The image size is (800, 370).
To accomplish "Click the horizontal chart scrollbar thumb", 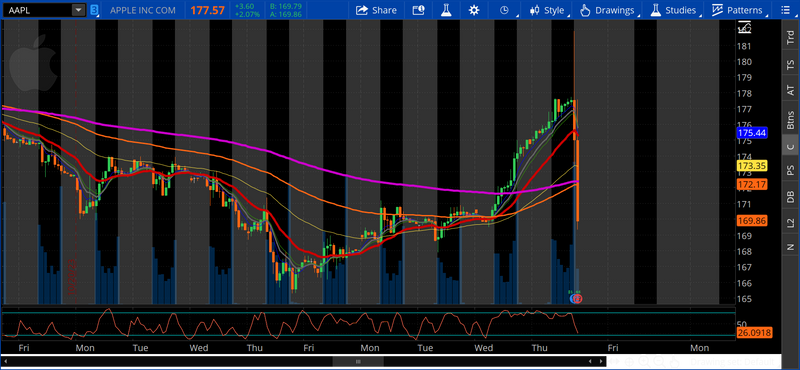I will click(x=359, y=361).
